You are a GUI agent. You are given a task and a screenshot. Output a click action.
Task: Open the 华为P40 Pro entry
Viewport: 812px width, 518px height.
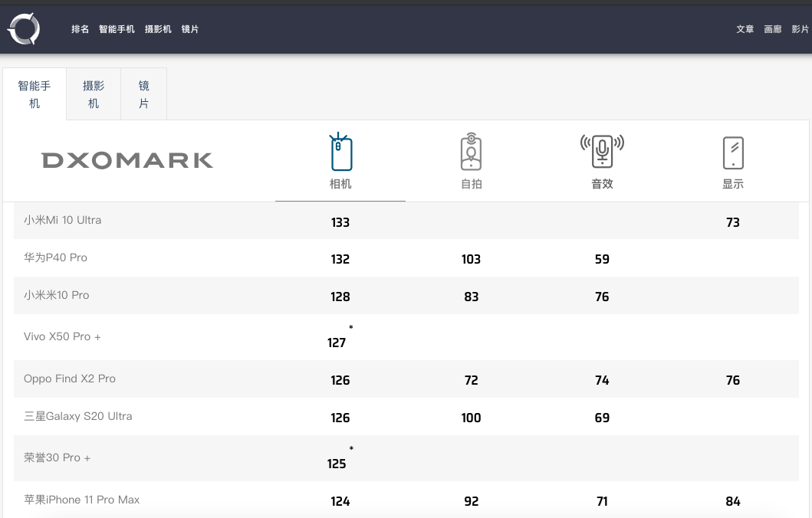point(55,257)
